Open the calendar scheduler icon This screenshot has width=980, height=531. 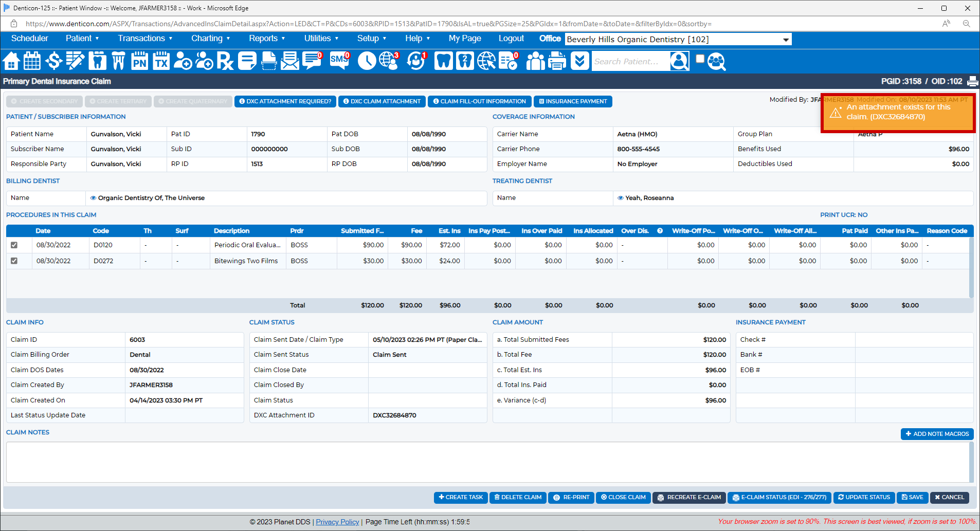pyautogui.click(x=32, y=61)
